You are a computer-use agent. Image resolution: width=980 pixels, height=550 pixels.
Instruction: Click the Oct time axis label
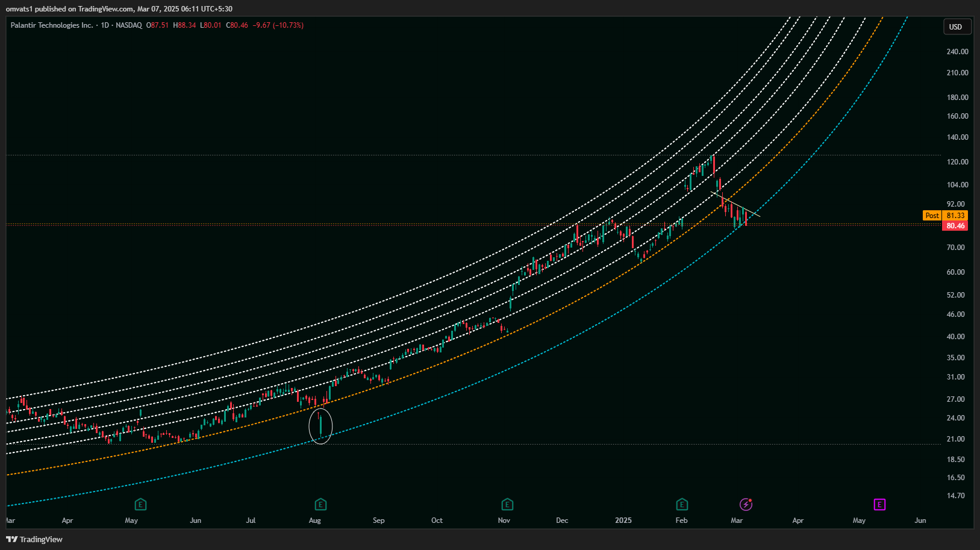click(437, 520)
